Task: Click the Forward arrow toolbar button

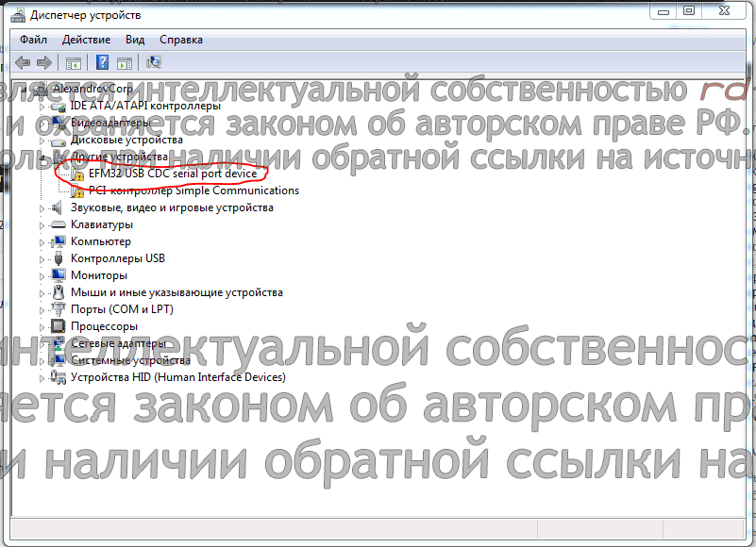Action: tap(43, 63)
